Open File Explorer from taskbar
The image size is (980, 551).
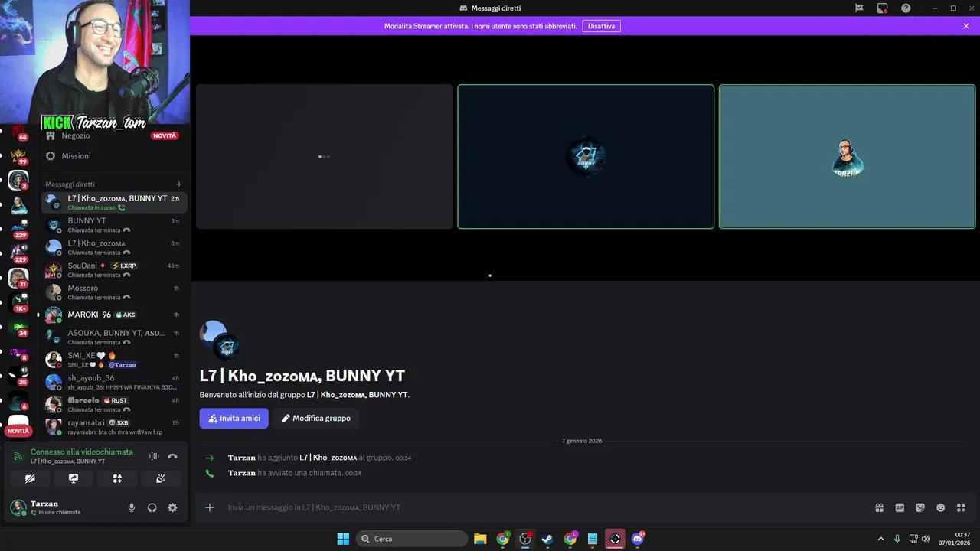pyautogui.click(x=480, y=539)
